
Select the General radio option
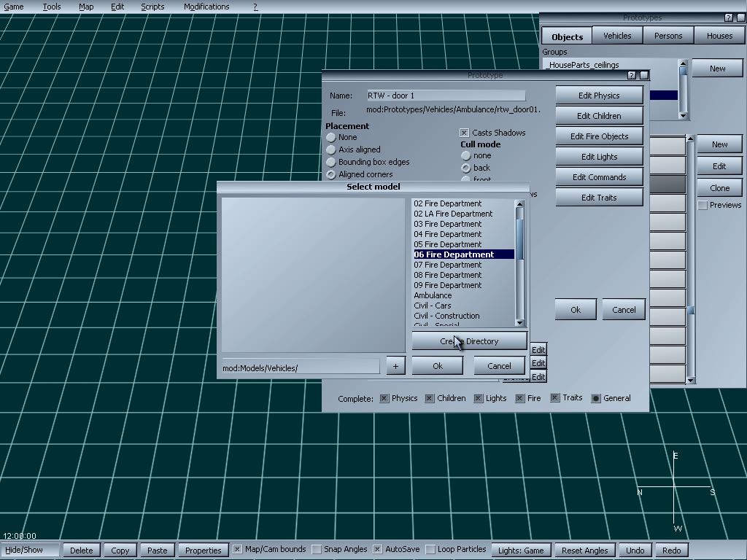[595, 398]
